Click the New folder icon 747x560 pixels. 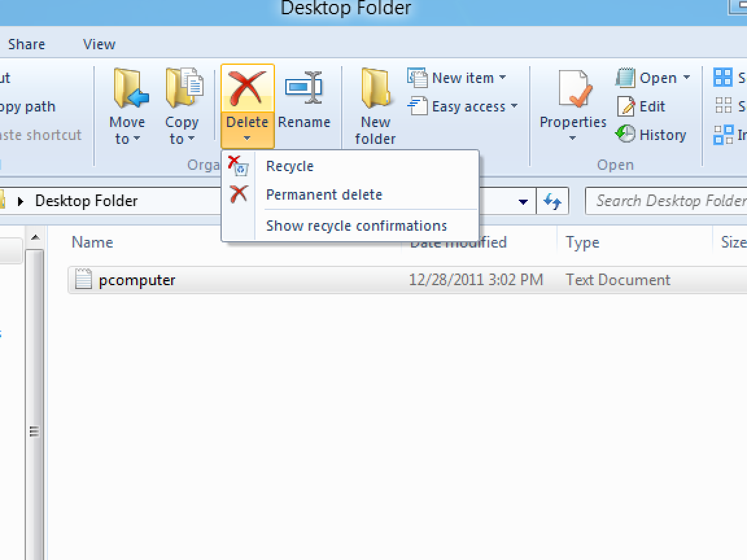(376, 89)
